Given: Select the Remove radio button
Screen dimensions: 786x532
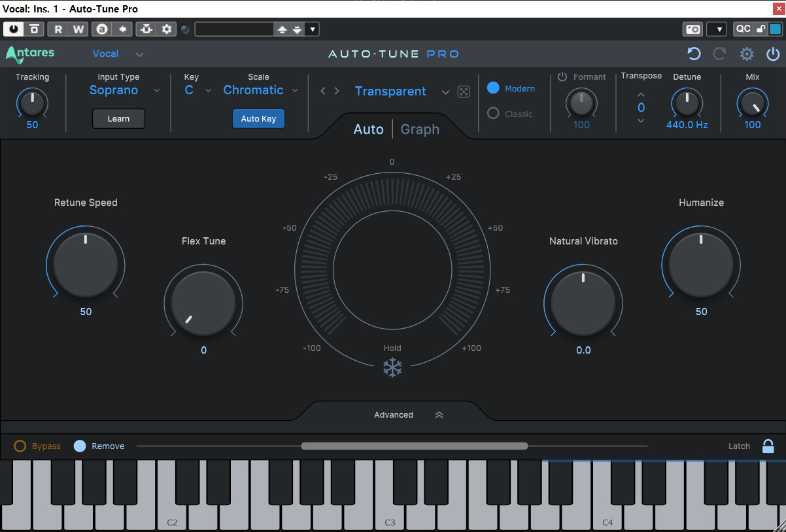Looking at the screenshot, I should (x=80, y=446).
